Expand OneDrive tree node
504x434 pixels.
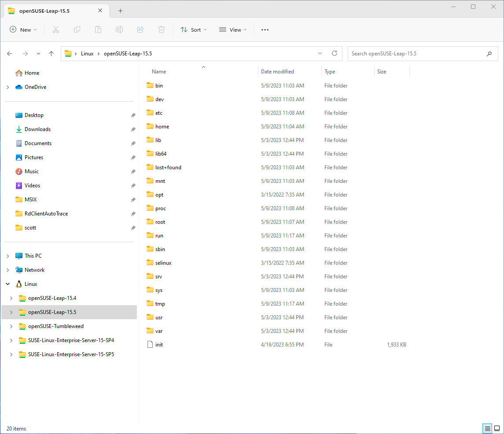pyautogui.click(x=8, y=87)
